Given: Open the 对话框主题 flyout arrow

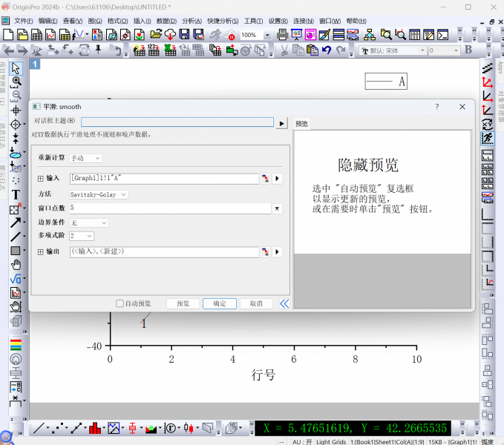Looking at the screenshot, I should coord(281,124).
